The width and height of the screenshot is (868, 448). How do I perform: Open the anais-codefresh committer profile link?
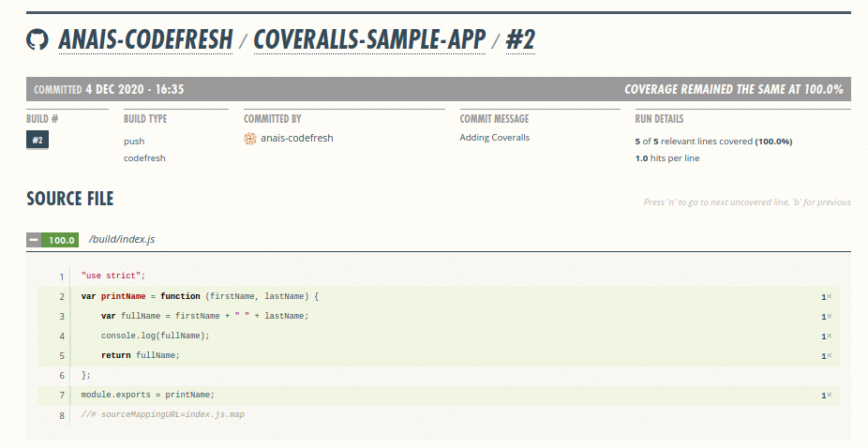pos(296,138)
